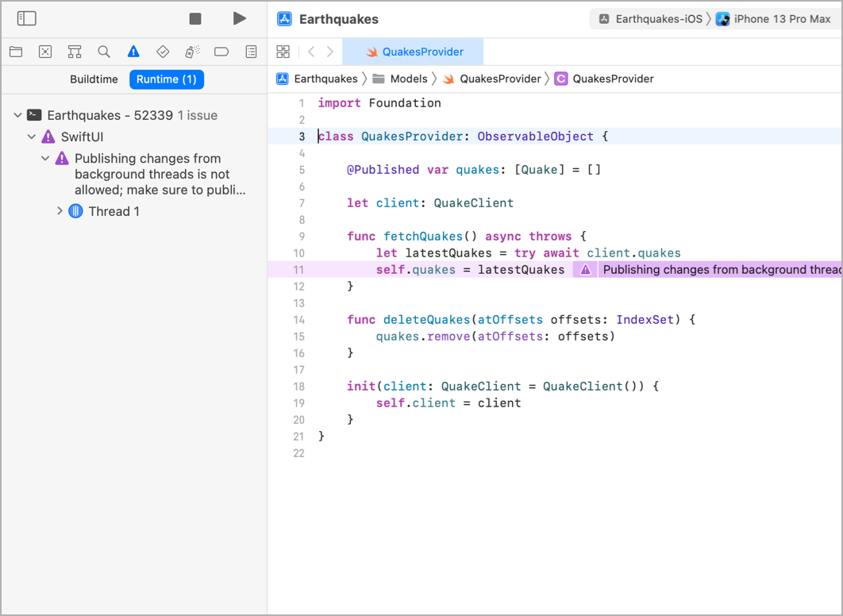Collapse the Earthquakes - 52339 project entry

pos(17,114)
